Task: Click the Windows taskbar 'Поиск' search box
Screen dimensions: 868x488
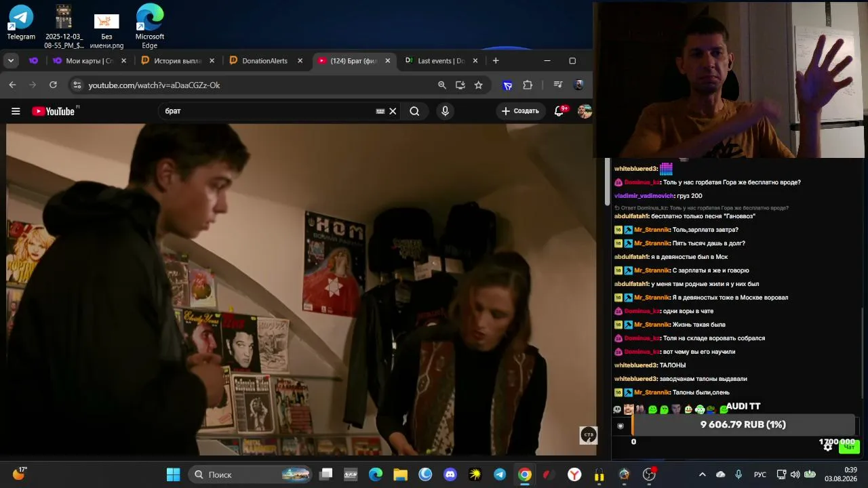Action: tap(250, 474)
